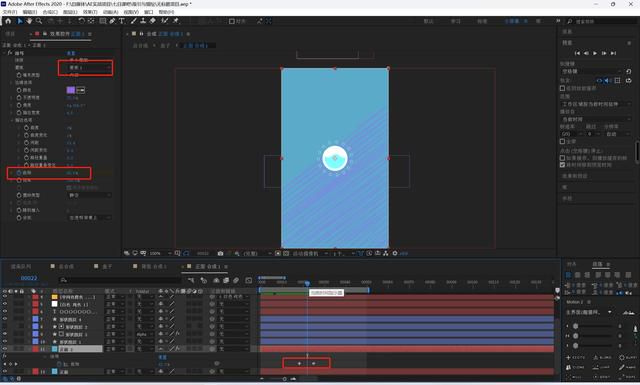Open the first menu (F) in the menu bar

coord(10,12)
